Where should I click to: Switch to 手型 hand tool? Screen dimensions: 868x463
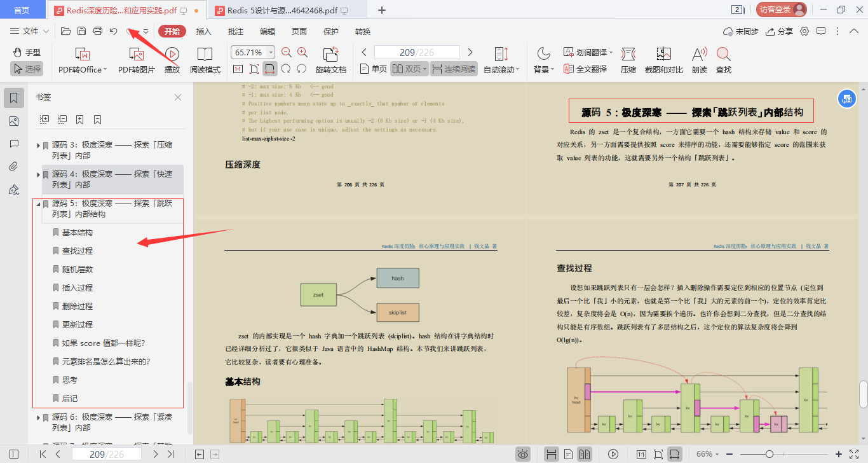pyautogui.click(x=27, y=52)
